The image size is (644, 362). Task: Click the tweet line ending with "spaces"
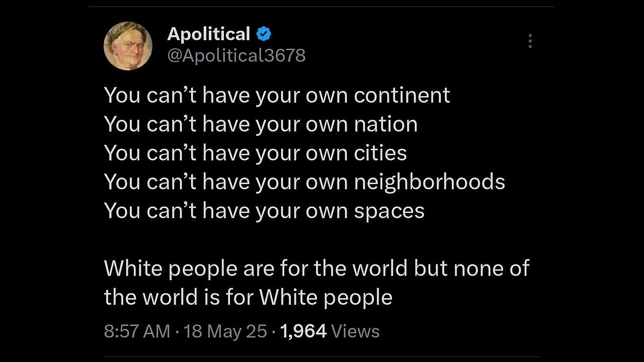pos(264,211)
